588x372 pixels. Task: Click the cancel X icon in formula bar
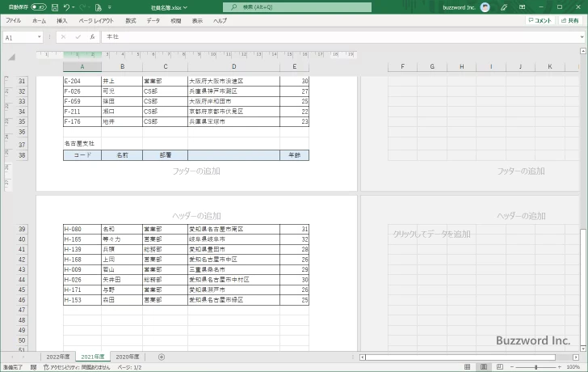63,36
